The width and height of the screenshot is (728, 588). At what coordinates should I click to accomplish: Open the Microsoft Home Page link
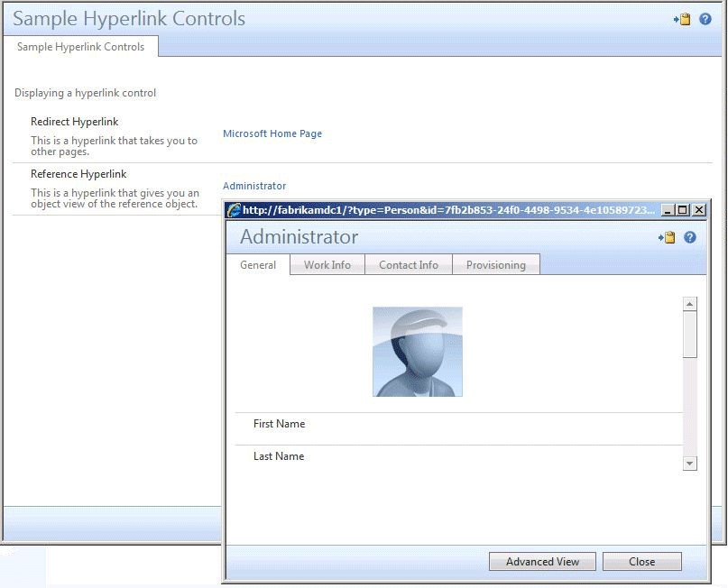[272, 133]
